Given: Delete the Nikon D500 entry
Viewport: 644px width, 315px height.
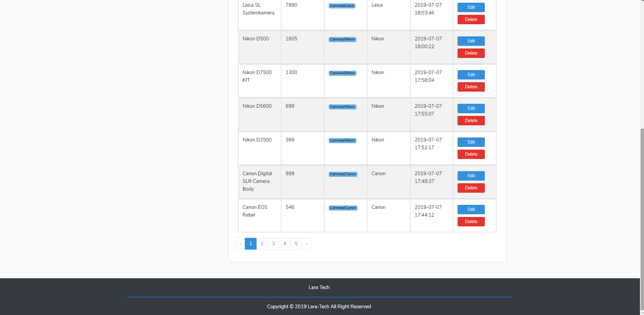Looking at the screenshot, I should [x=471, y=53].
